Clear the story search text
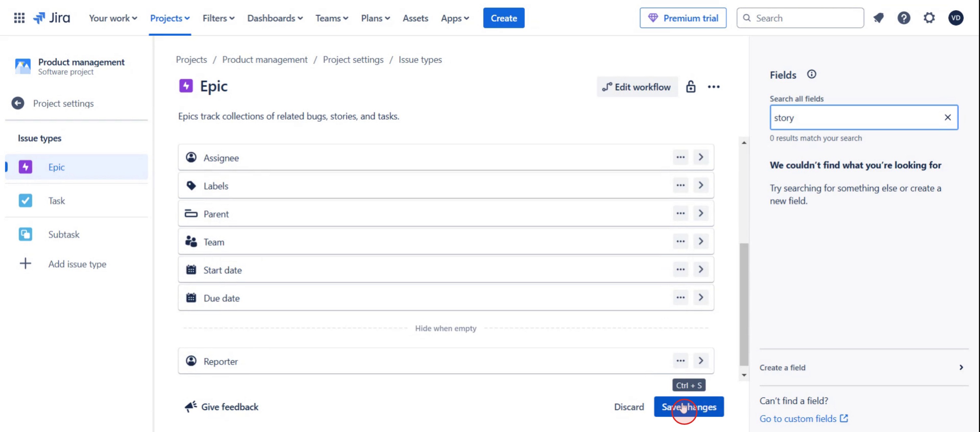The height and width of the screenshot is (432, 980). [x=947, y=118]
